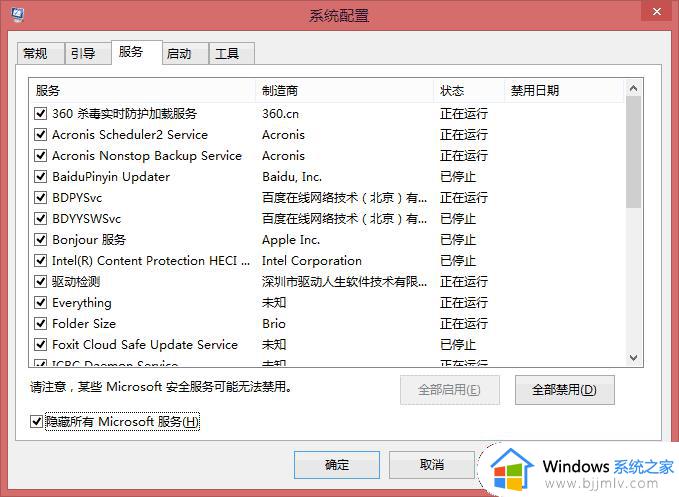Image resolution: width=679 pixels, height=497 pixels.
Task: Click the 全部禁用(D) button
Action: click(564, 390)
